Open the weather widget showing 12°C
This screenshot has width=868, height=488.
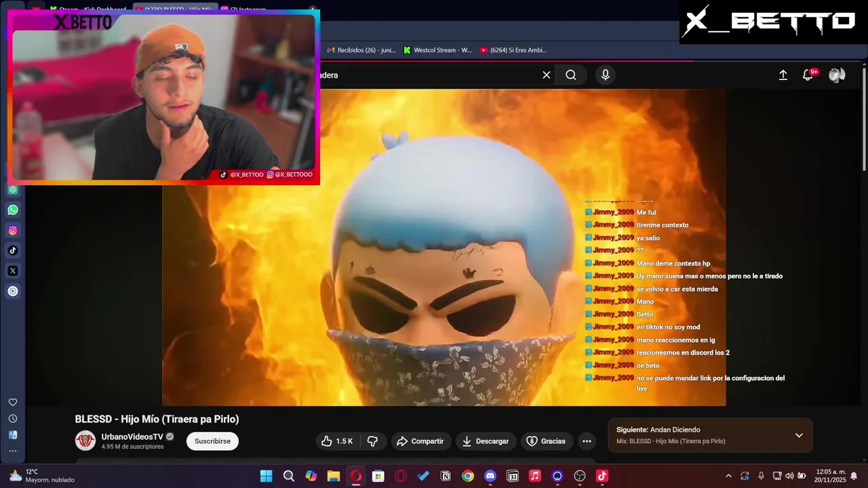point(42,476)
